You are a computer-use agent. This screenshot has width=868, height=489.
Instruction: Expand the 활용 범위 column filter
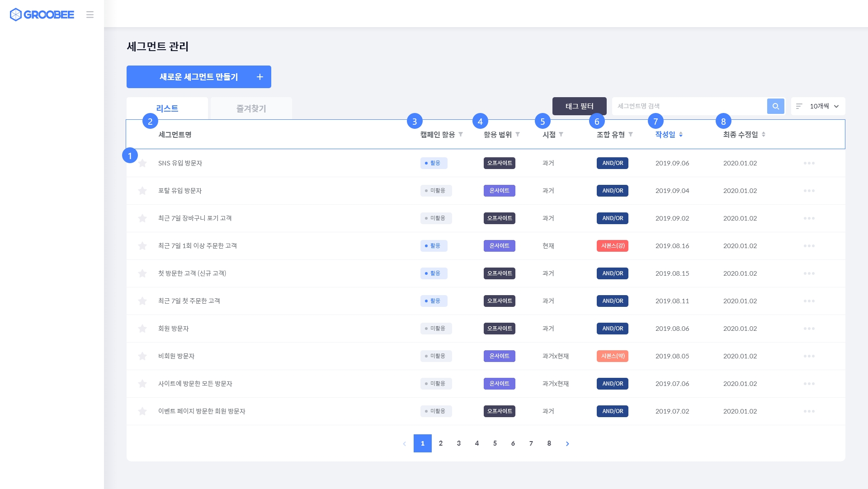pyautogui.click(x=518, y=134)
